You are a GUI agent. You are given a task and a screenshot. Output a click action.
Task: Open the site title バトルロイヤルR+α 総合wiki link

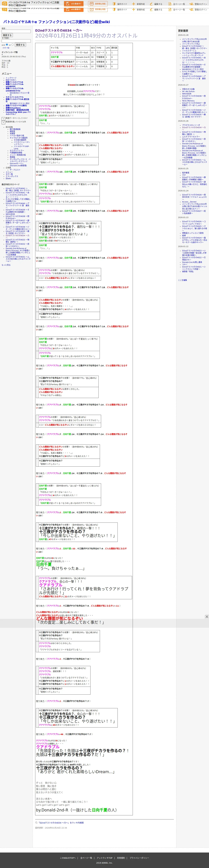[56, 22]
